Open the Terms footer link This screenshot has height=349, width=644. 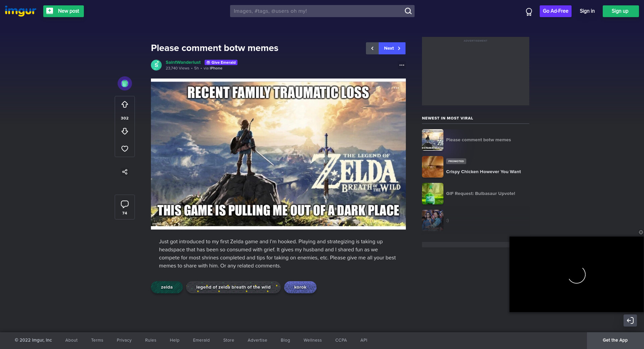(97, 340)
